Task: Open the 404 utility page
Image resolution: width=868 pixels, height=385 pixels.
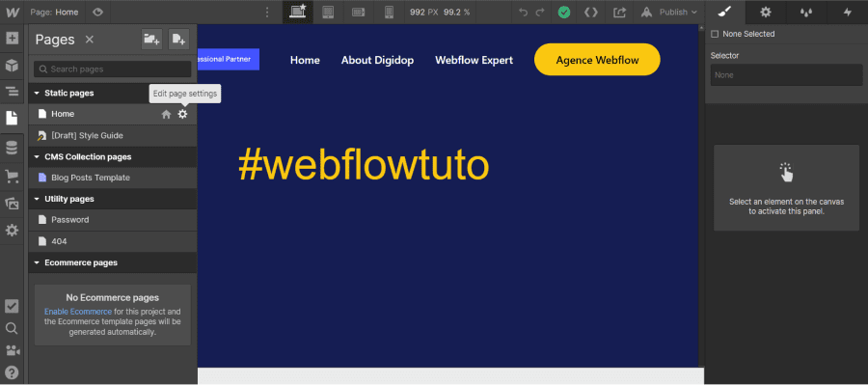Action: [x=113, y=241]
